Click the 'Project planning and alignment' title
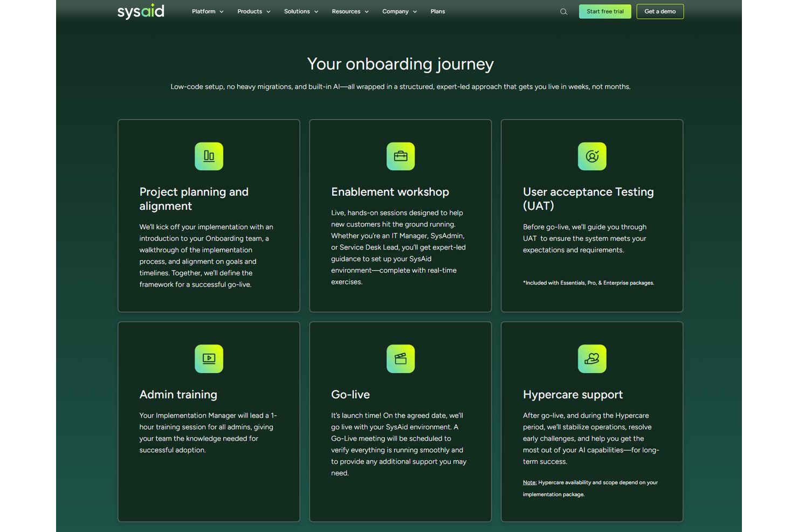 (x=194, y=199)
